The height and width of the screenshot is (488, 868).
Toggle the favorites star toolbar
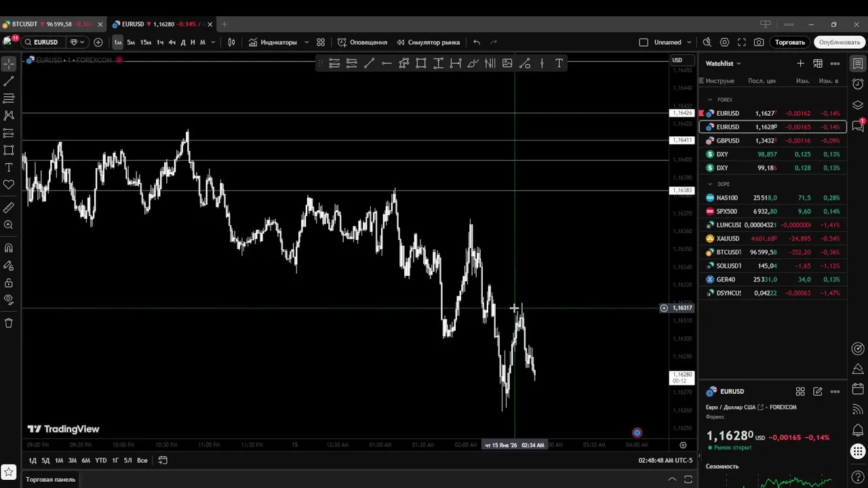point(9,472)
